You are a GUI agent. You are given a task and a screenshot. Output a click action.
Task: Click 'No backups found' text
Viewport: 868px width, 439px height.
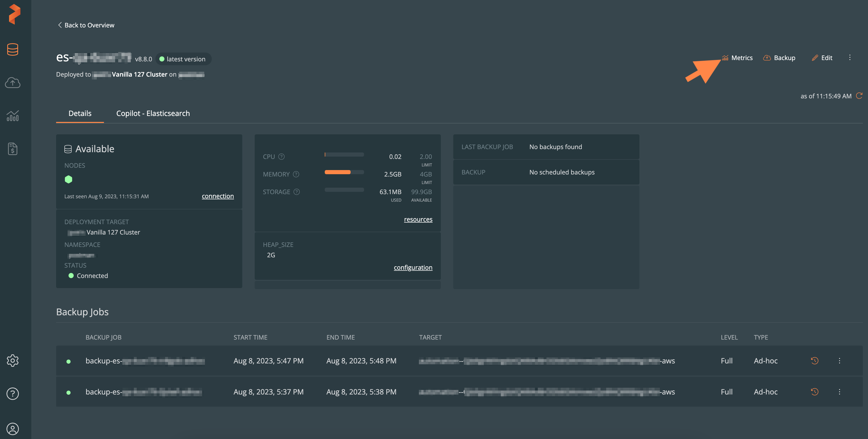coord(556,147)
